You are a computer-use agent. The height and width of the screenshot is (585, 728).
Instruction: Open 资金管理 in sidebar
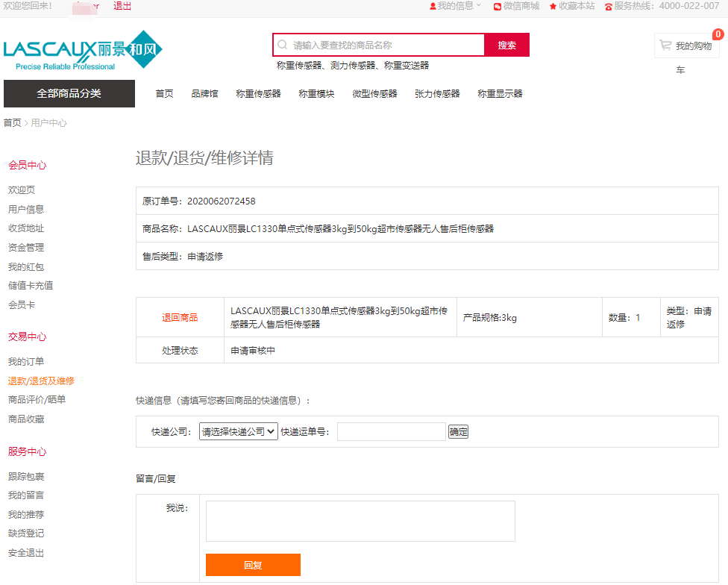click(26, 248)
